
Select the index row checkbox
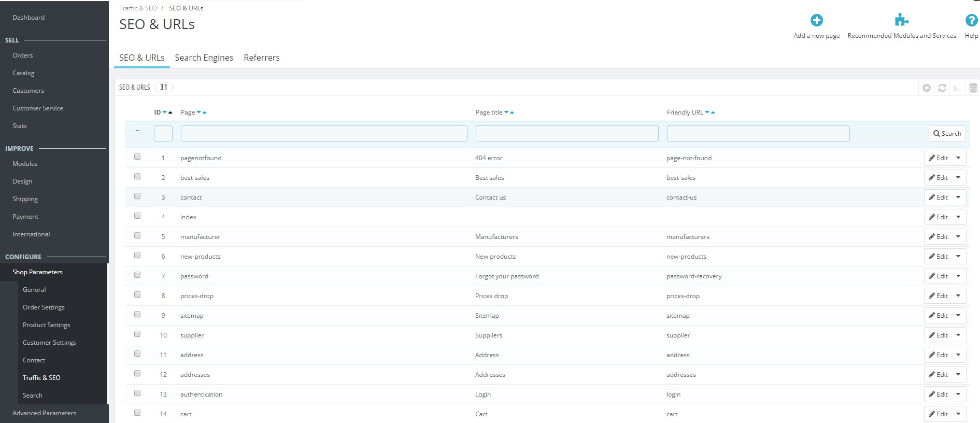(x=137, y=216)
